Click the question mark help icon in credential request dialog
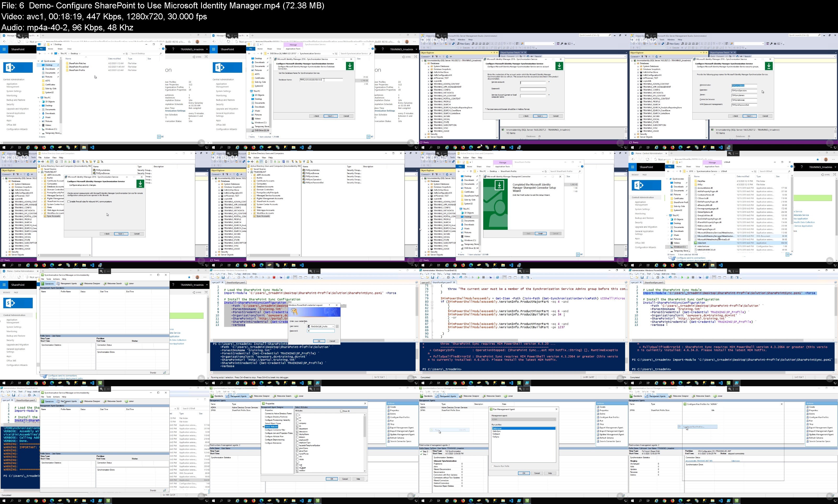The image size is (838, 504). 329,305
